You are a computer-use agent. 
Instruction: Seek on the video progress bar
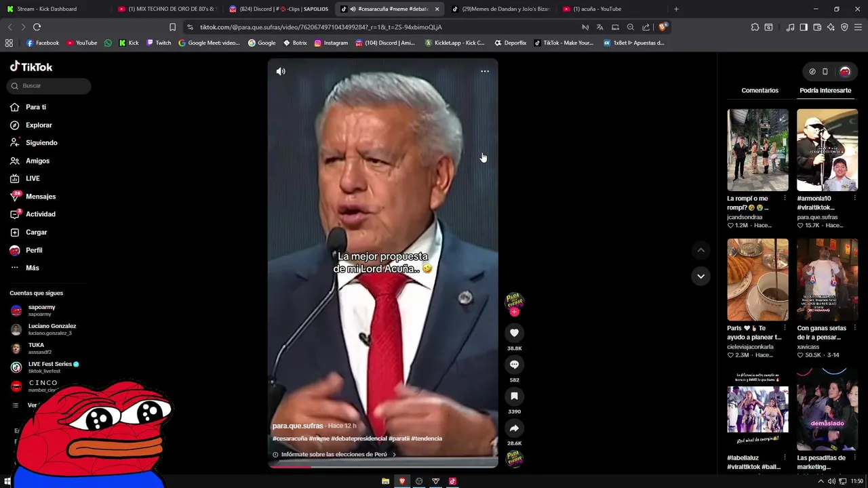coord(383,466)
